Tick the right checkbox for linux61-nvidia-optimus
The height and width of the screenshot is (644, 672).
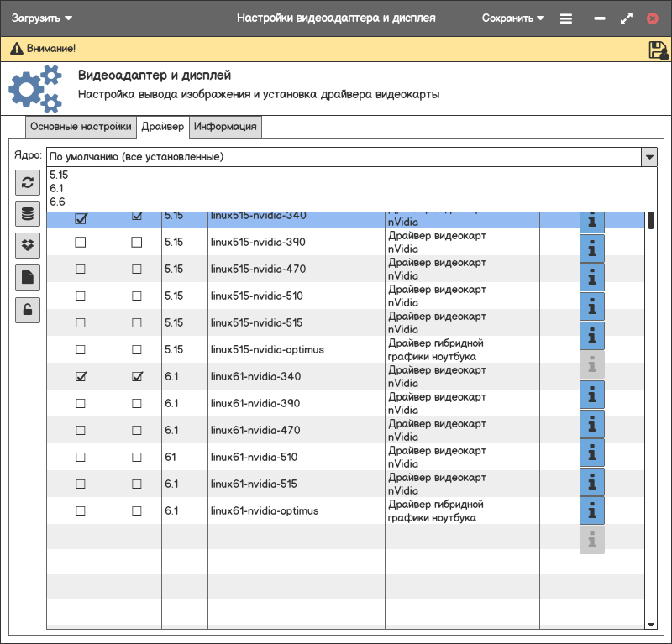137,511
